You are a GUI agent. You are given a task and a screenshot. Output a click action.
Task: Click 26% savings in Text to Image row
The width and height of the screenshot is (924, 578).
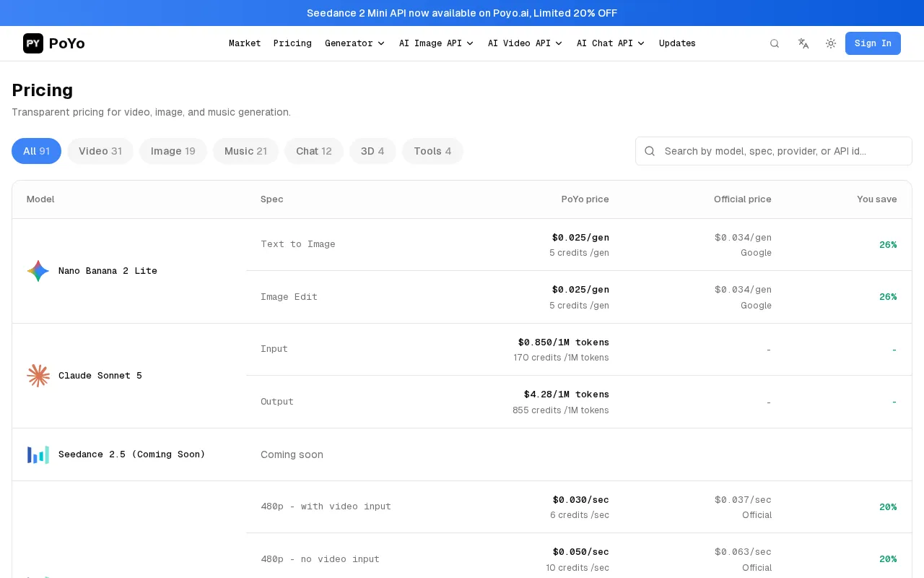pyautogui.click(x=888, y=245)
